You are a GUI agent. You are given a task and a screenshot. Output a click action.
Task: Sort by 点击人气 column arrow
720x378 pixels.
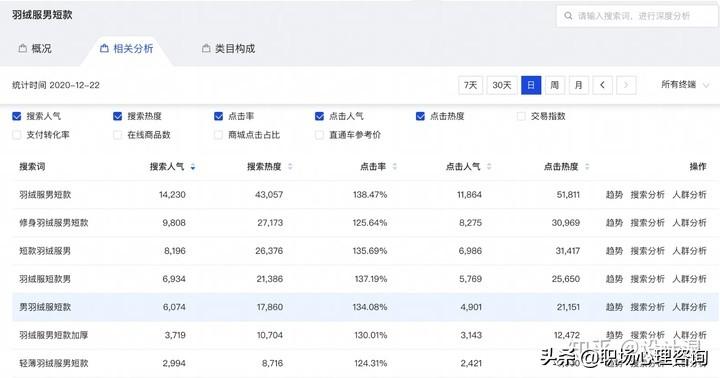coord(489,167)
